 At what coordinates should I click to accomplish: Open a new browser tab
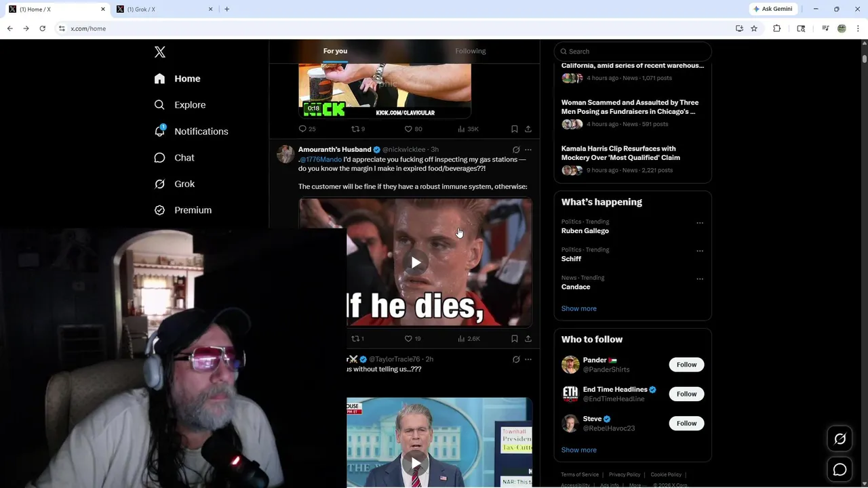[226, 9]
